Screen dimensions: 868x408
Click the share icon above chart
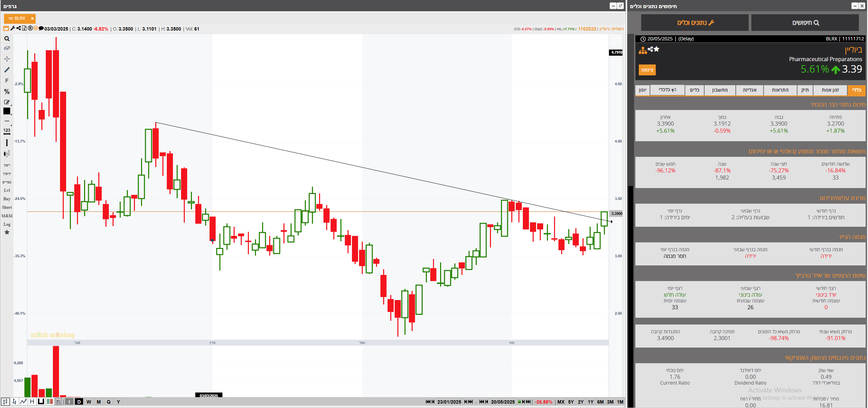19,29
